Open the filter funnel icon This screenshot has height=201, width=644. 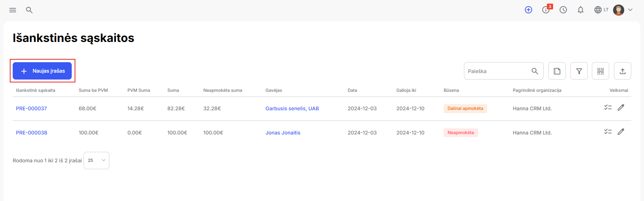(579, 71)
